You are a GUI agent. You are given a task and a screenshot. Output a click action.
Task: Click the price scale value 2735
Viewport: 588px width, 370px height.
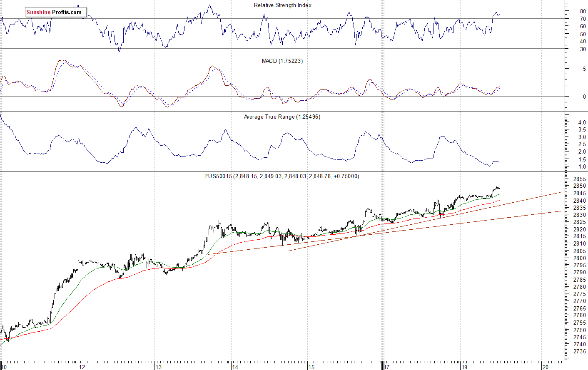[x=580, y=351]
